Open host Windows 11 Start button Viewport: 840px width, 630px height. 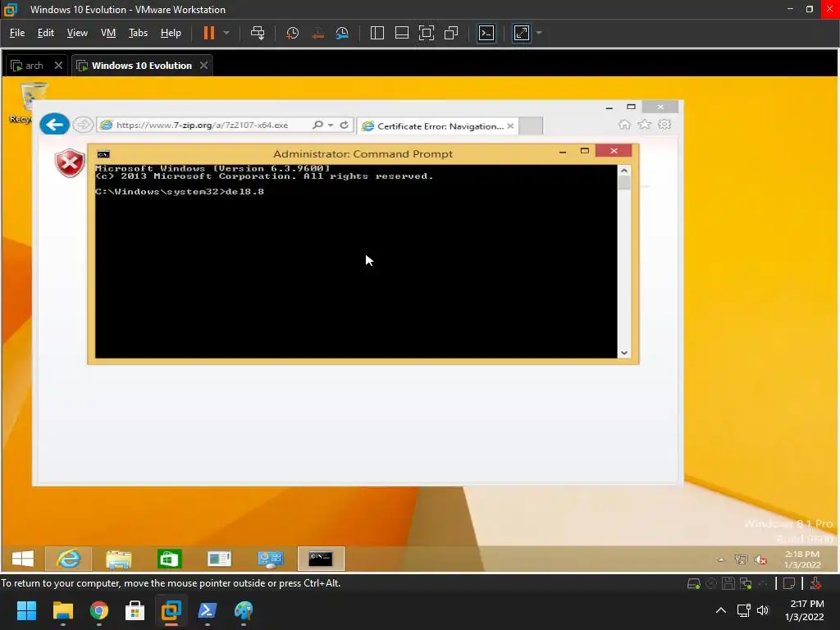(x=26, y=610)
